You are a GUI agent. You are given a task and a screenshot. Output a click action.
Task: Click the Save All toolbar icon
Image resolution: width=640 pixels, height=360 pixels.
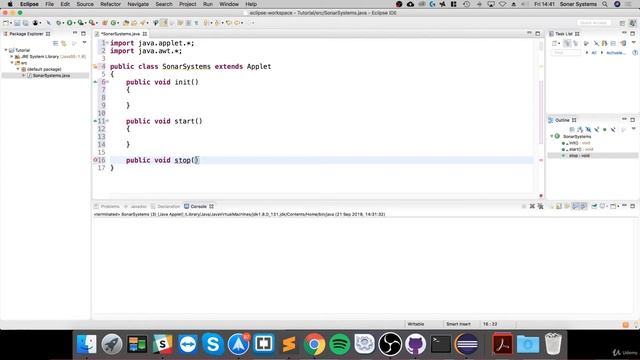(x=25, y=23)
